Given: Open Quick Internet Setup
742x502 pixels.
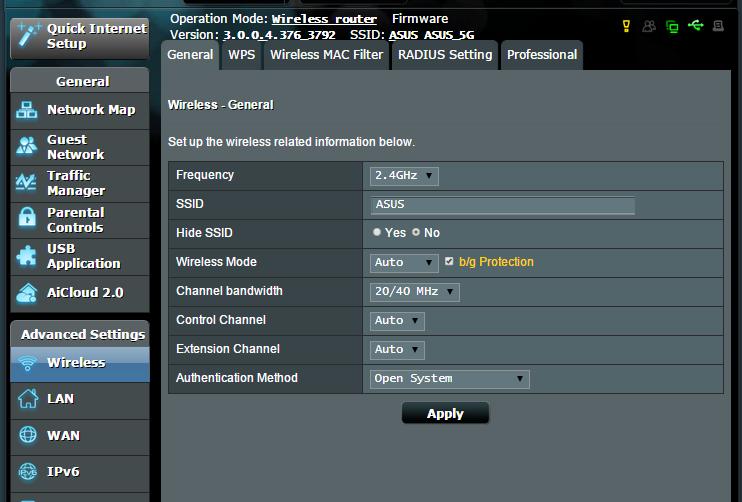Looking at the screenshot, I should point(80,38).
